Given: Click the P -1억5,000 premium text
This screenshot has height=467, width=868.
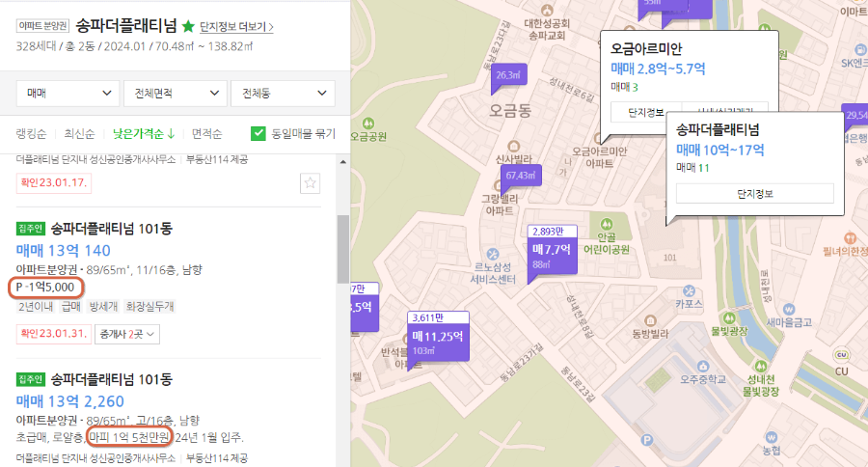Looking at the screenshot, I should coord(45,288).
